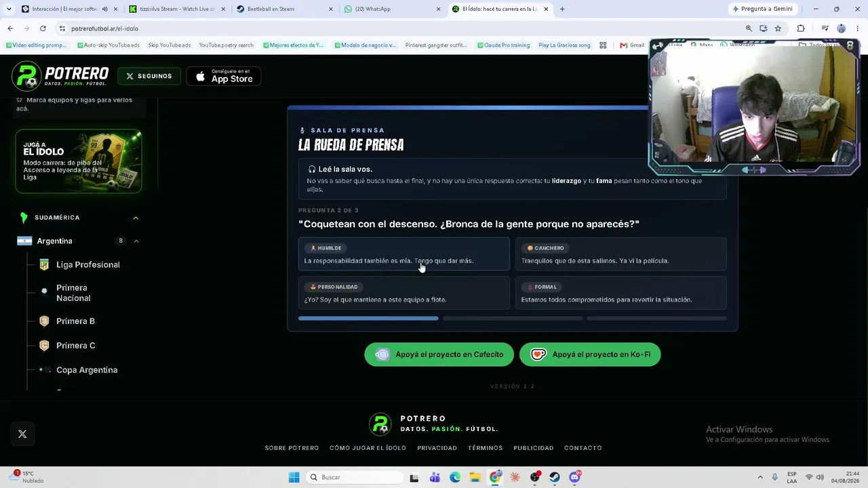The width and height of the screenshot is (868, 488).
Task: Open the Privacidad footer link
Action: 437,448
